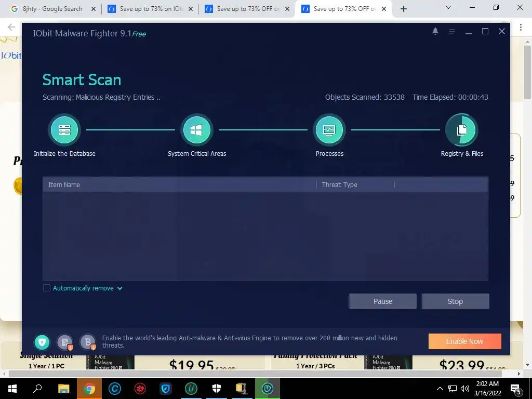
Task: Click the Processes monitor step icon
Action: pyautogui.click(x=329, y=130)
